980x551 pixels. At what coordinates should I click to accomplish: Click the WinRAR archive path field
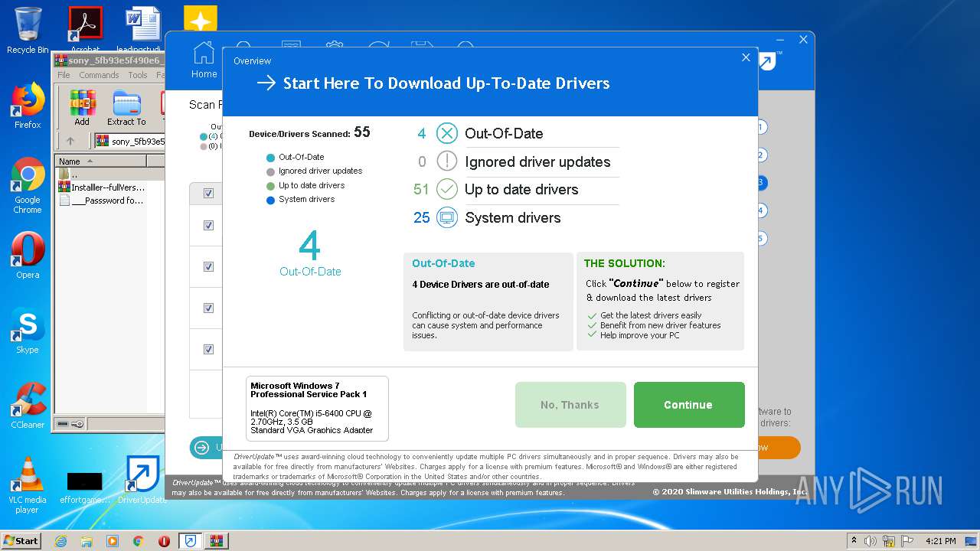(129, 141)
